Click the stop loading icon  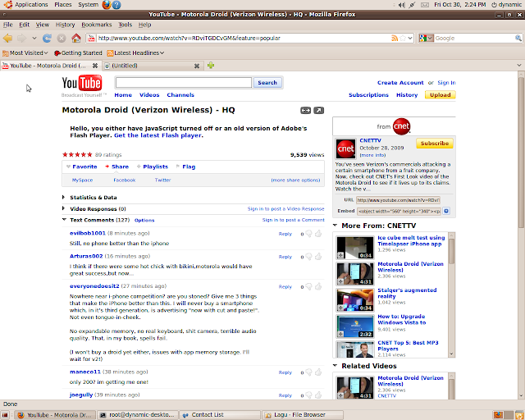[x=62, y=39]
